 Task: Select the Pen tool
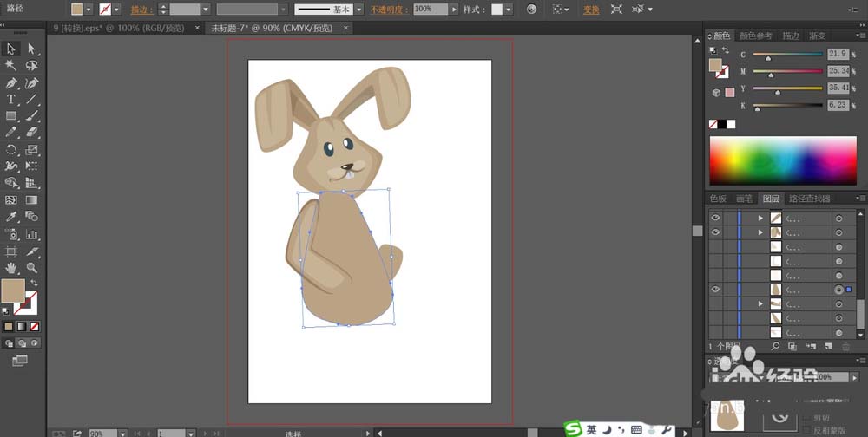tap(11, 82)
